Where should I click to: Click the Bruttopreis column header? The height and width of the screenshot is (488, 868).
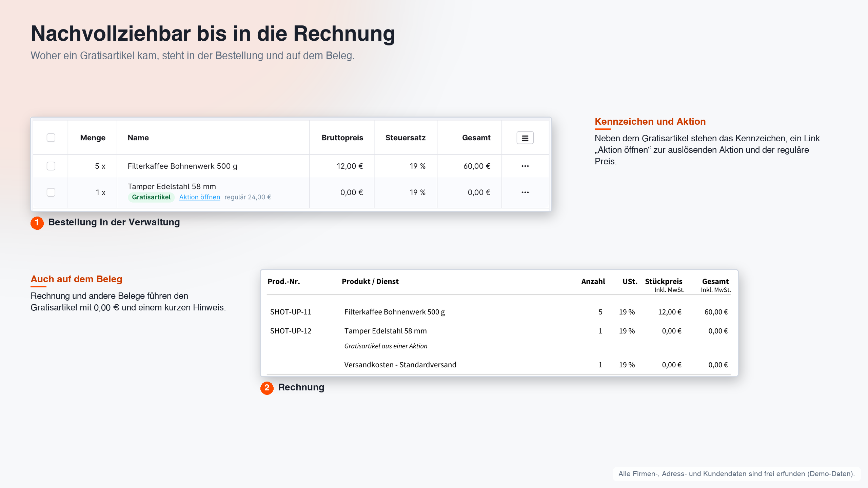(342, 138)
